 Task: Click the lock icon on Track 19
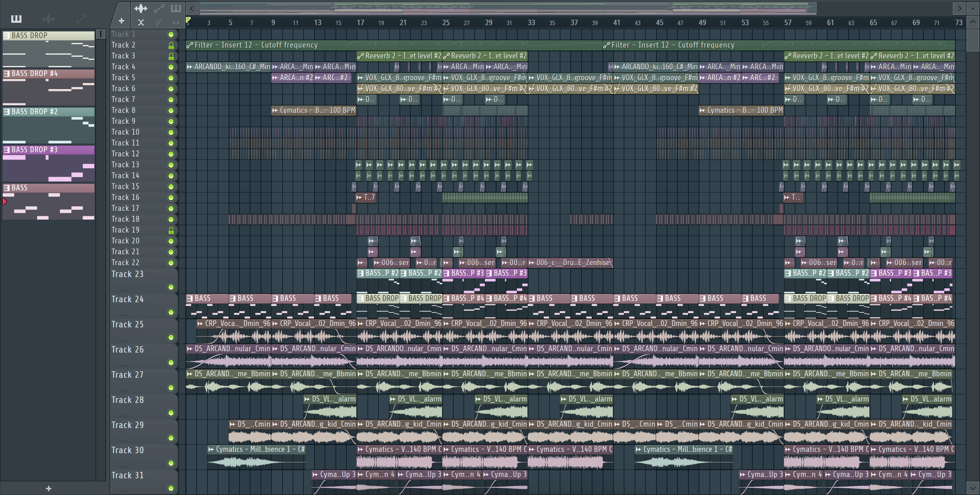pyautogui.click(x=171, y=231)
